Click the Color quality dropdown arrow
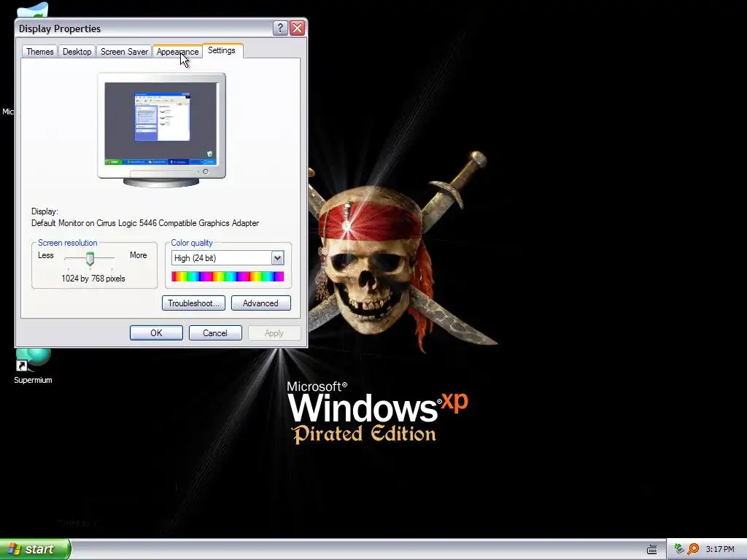 click(x=277, y=258)
